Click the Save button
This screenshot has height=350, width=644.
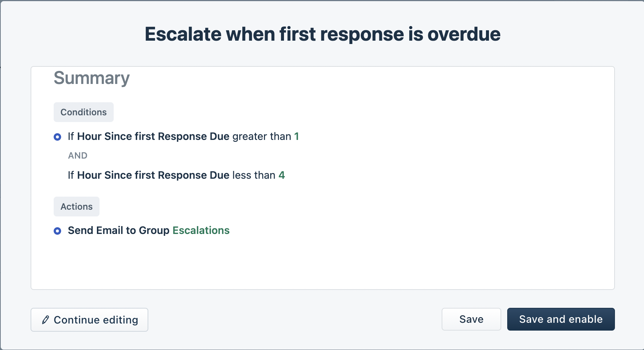471,319
